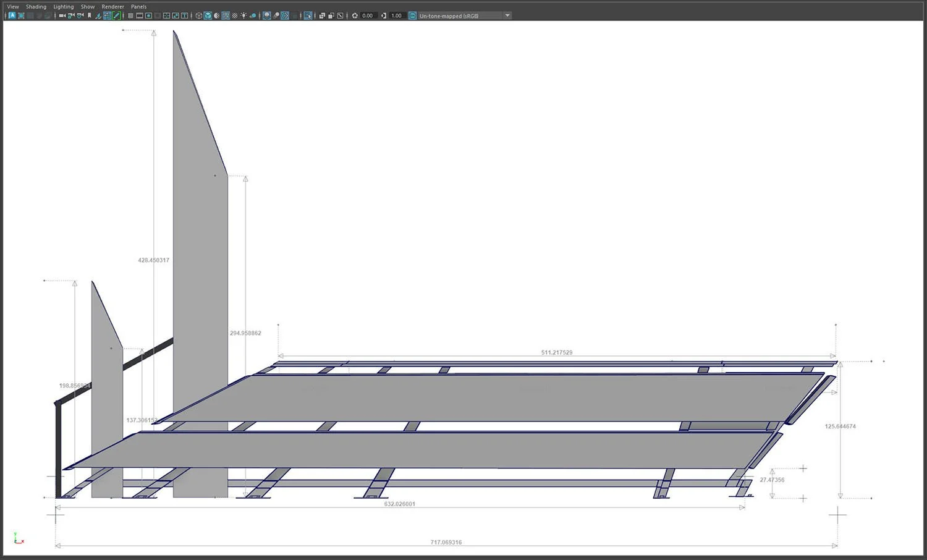This screenshot has width=927, height=560.
Task: Click the X-Ray icon
Action: [322, 15]
